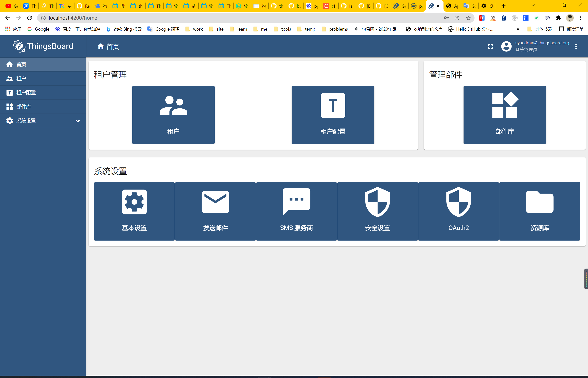Select 部件库 in the sidebar menu
Screen dimensions: 588x378
click(x=24, y=106)
